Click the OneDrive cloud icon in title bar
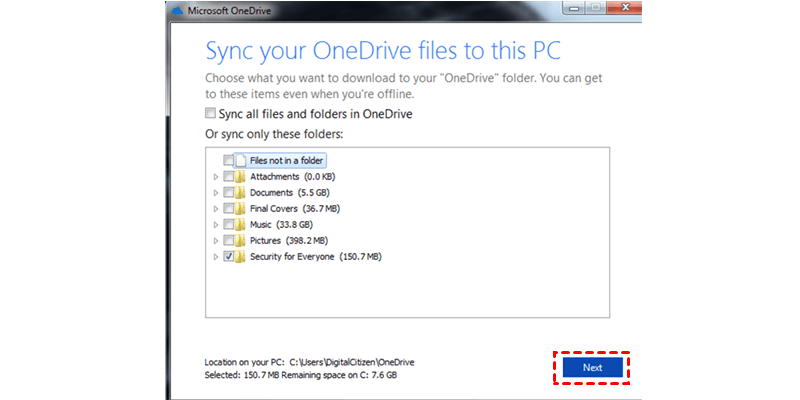 click(178, 10)
